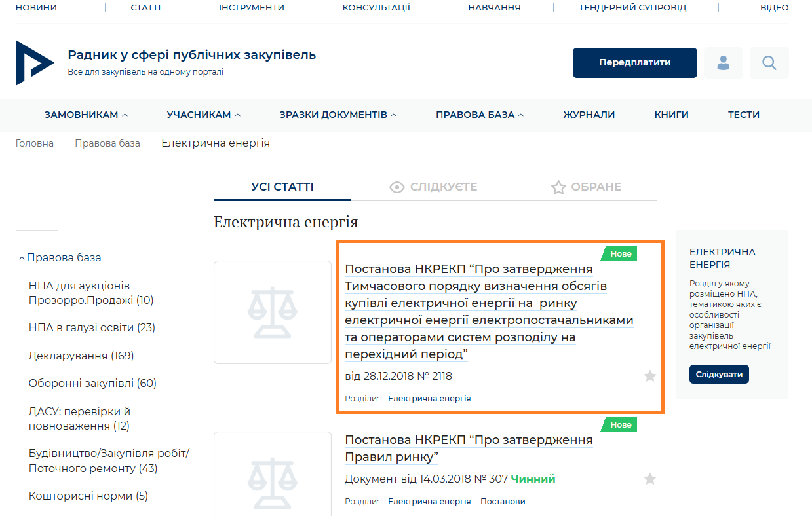The width and height of the screenshot is (812, 516).
Task: Star the "Правил ринку" resolution as favorite
Action: click(x=649, y=479)
